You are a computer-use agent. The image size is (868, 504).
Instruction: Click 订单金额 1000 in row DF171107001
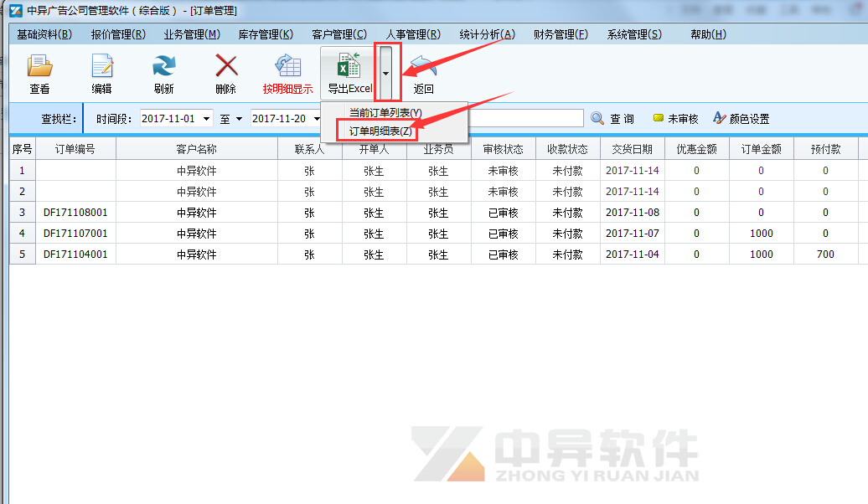[761, 234]
